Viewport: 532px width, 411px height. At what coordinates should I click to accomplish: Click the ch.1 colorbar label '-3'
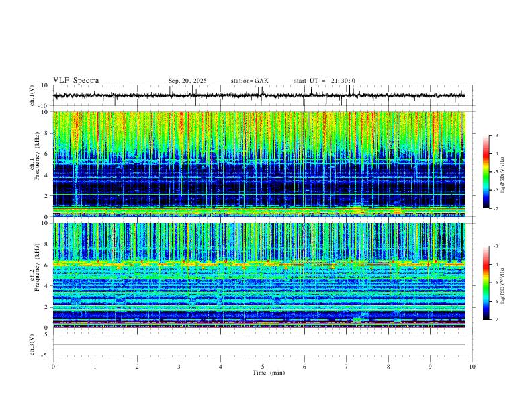pyautogui.click(x=495, y=135)
